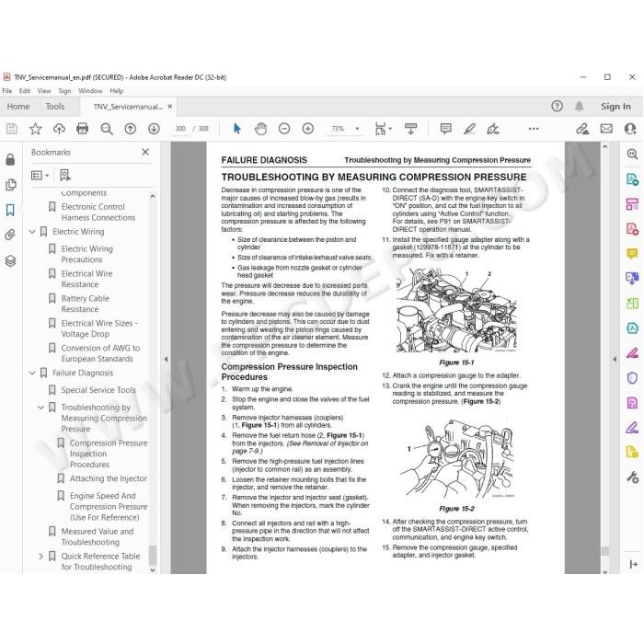The height and width of the screenshot is (644, 644).
Task: Open the More Tools wrench icon
Action: coord(632,477)
